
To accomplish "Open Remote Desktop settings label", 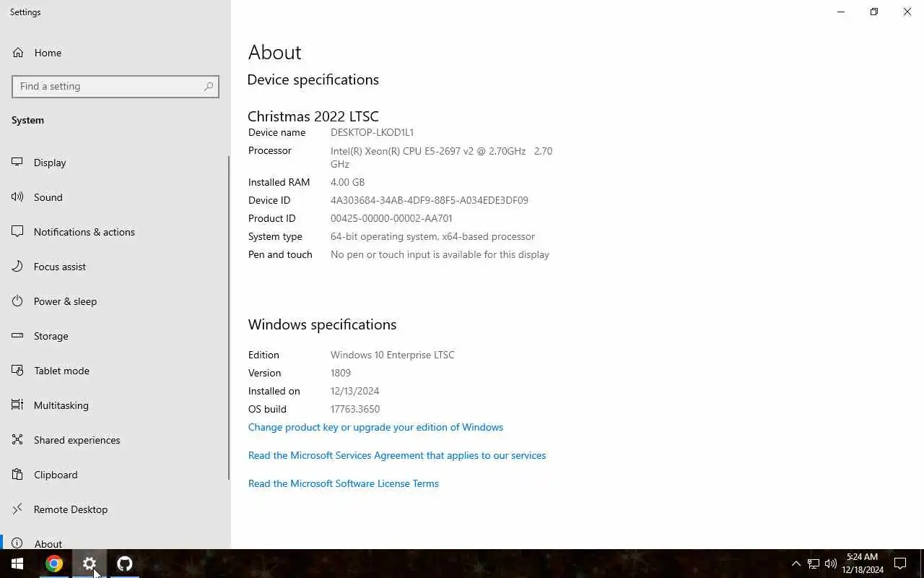I will pos(71,509).
